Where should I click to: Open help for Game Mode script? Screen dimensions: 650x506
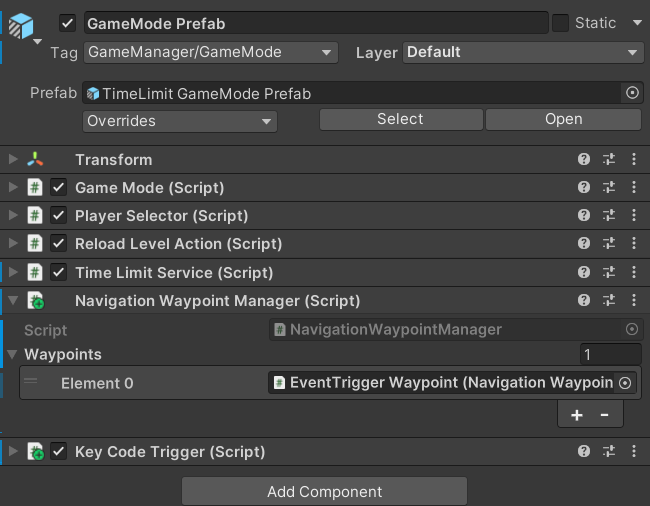tap(584, 187)
